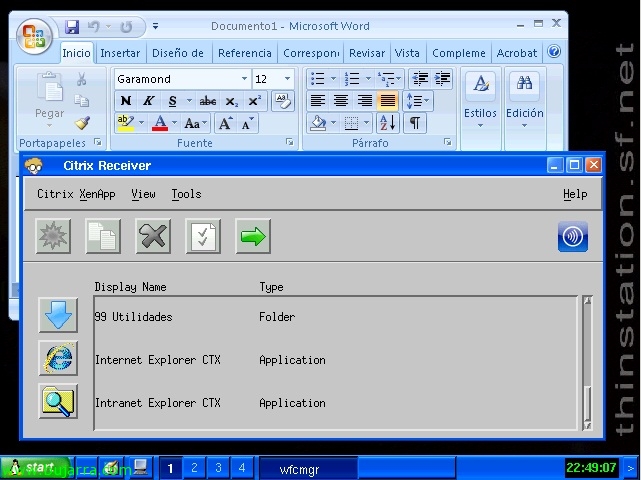The width and height of the screenshot is (641, 480).
Task: Click blue Citrix Receiver logo icon
Action: tap(573, 236)
